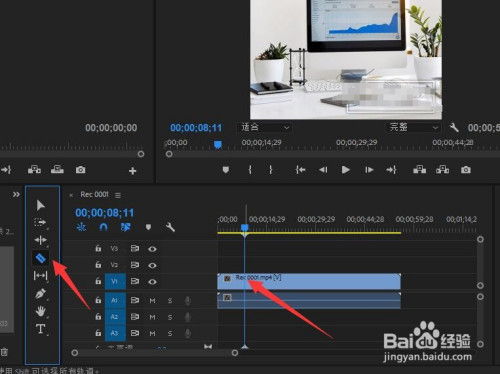Select the Pen tool

point(40,294)
